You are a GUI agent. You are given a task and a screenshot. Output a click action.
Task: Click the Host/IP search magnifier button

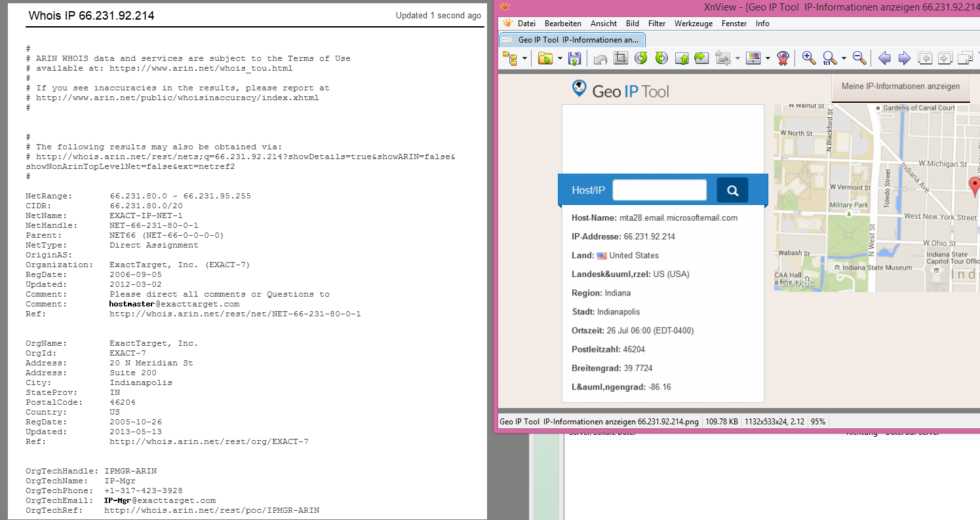tap(733, 191)
